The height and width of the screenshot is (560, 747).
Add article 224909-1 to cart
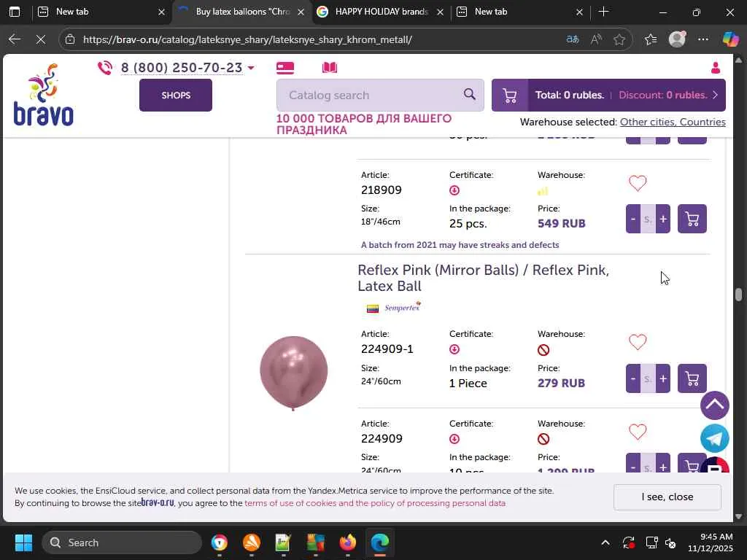(x=692, y=378)
